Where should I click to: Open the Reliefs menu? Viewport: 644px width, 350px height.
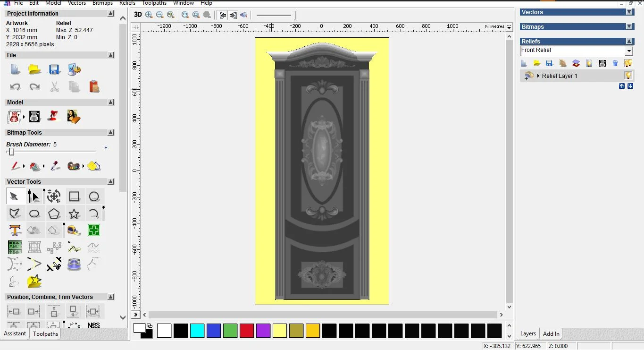[x=127, y=3]
